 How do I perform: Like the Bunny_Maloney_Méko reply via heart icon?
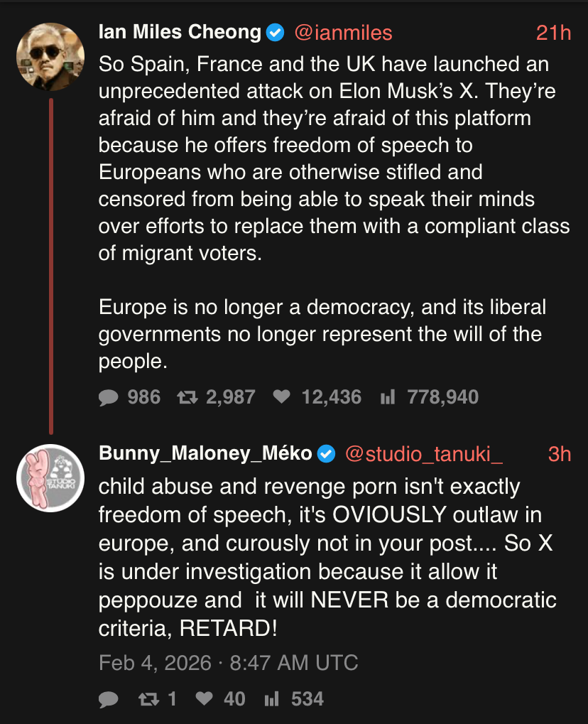pyautogui.click(x=204, y=699)
